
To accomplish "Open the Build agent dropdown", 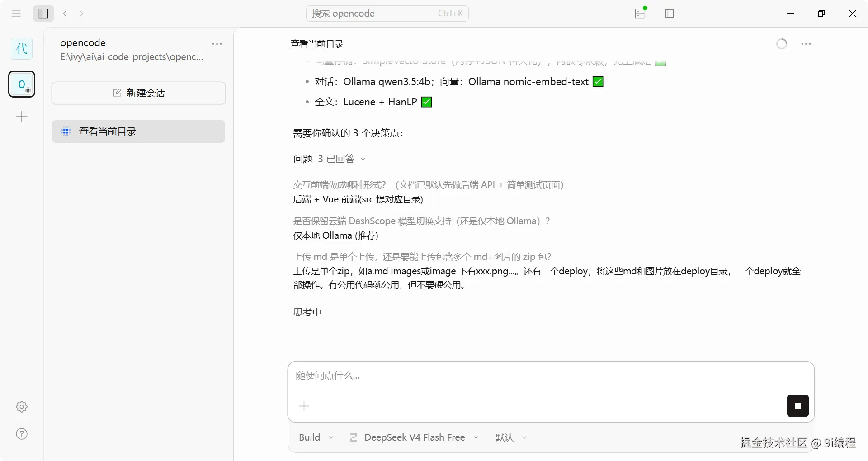I will (316, 437).
